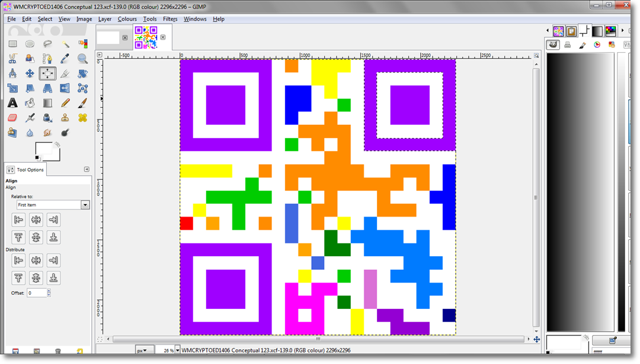Select the Blend gradient tool
640x364 pixels.
pos(47,103)
